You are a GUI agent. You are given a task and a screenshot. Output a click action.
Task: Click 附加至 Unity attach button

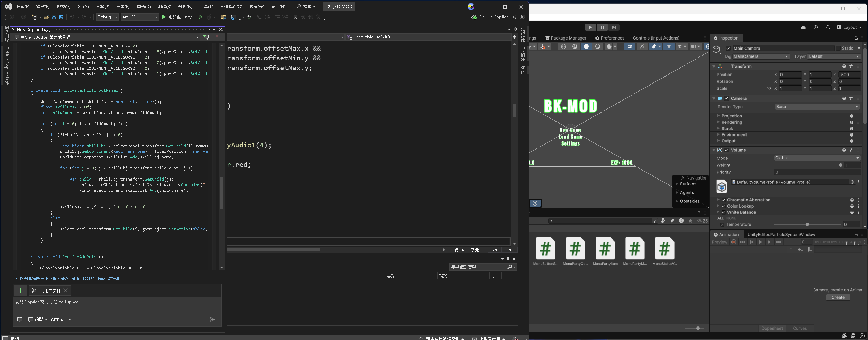(x=179, y=17)
